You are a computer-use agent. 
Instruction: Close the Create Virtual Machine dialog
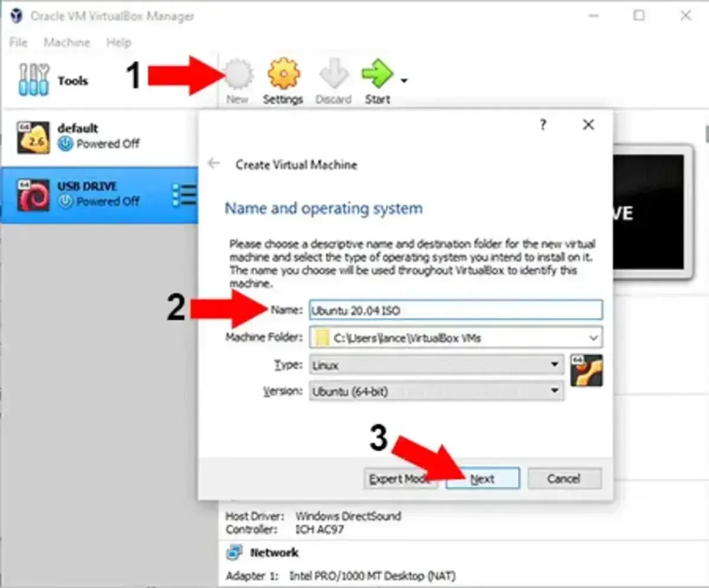588,125
